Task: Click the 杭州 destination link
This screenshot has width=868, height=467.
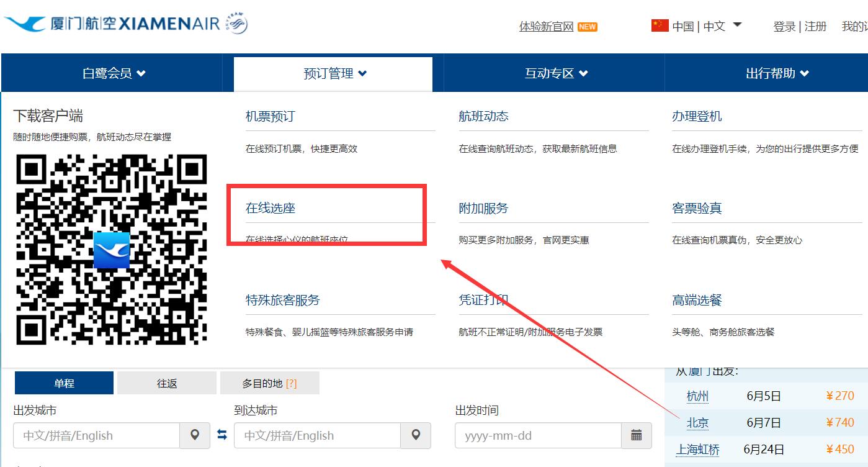Action: [x=697, y=396]
